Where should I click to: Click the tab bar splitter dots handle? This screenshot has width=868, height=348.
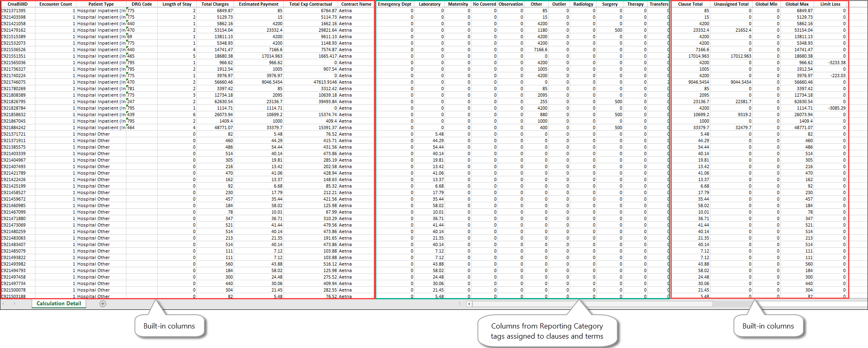(460, 304)
